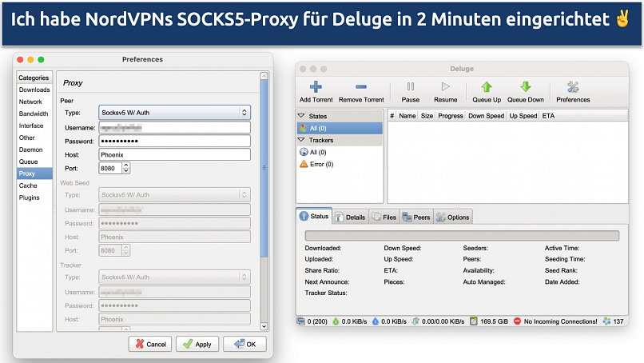Viewport: 644px width, 363px height.
Task: Pause torrents with the Pause icon
Action: click(x=410, y=87)
